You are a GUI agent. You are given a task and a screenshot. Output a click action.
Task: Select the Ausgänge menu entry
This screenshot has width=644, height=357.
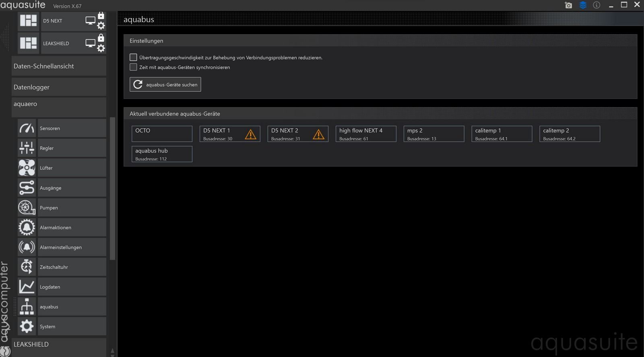tap(72, 188)
